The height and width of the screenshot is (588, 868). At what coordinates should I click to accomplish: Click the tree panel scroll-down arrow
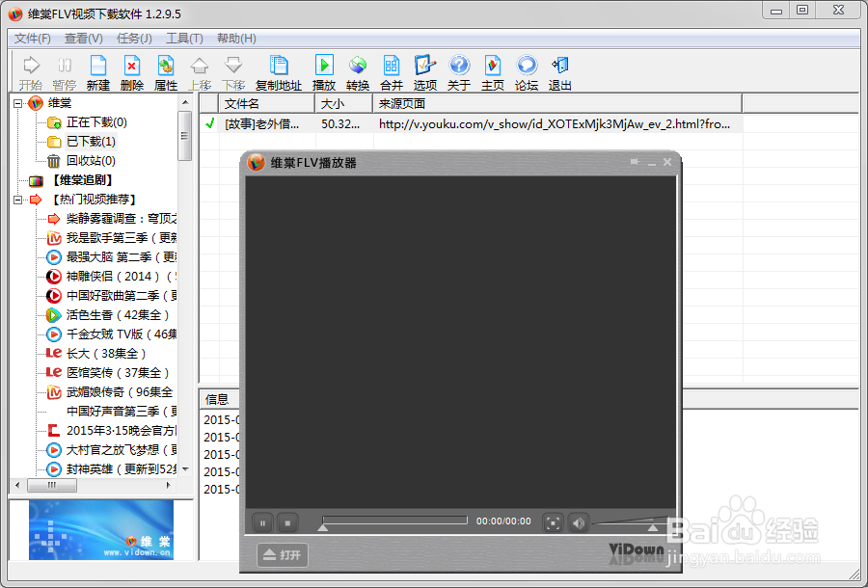tap(185, 469)
